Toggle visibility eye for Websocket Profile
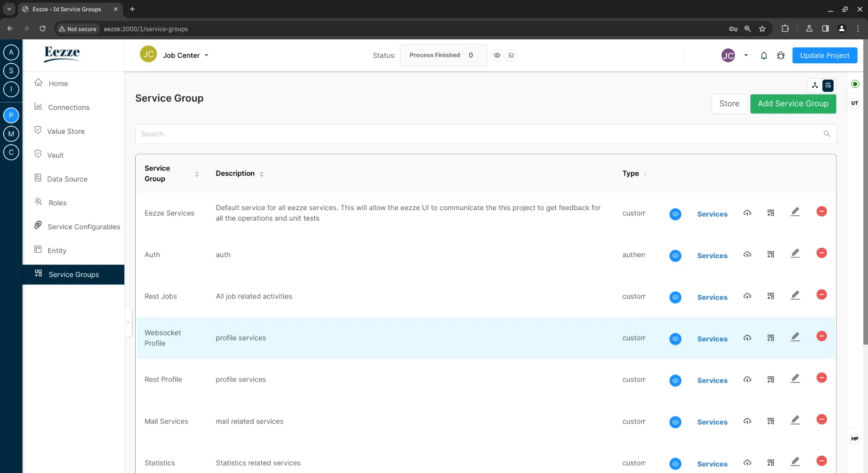 (x=675, y=338)
